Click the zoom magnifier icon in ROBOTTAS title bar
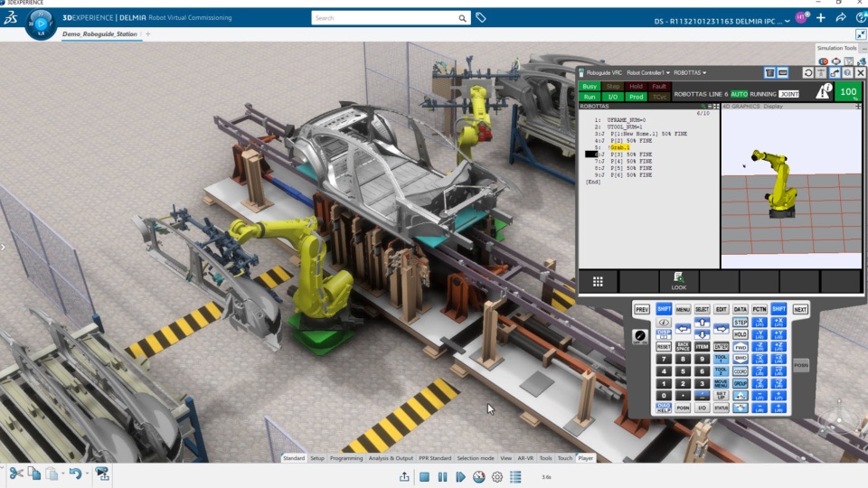868x488 pixels. [703, 107]
